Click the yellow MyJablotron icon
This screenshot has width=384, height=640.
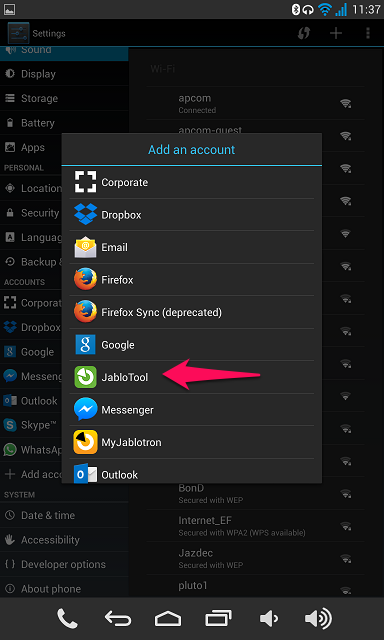click(x=85, y=442)
